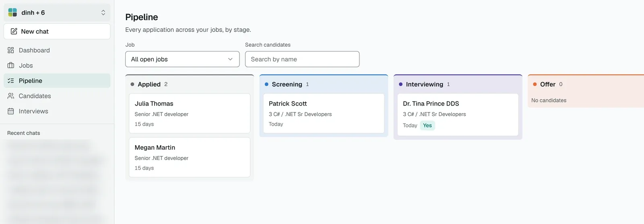Click the Yes badge on Tina Prince card
The height and width of the screenshot is (224, 644).
coord(427,125)
